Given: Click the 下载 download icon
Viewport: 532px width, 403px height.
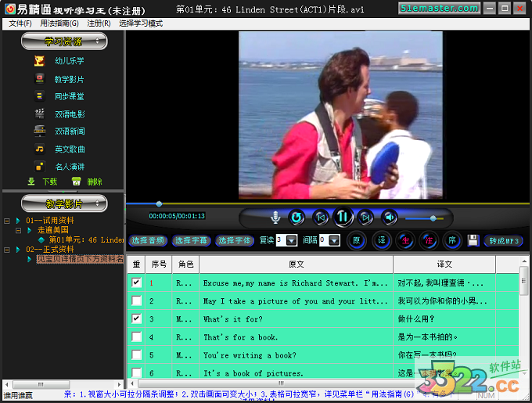Looking at the screenshot, I should 31,182.
